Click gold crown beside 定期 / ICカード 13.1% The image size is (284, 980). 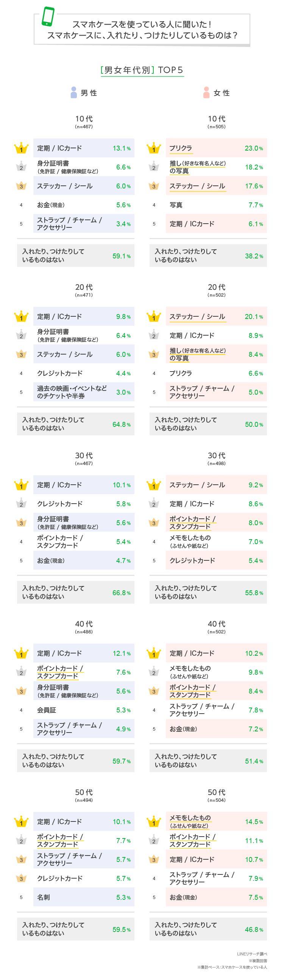coord(21,148)
